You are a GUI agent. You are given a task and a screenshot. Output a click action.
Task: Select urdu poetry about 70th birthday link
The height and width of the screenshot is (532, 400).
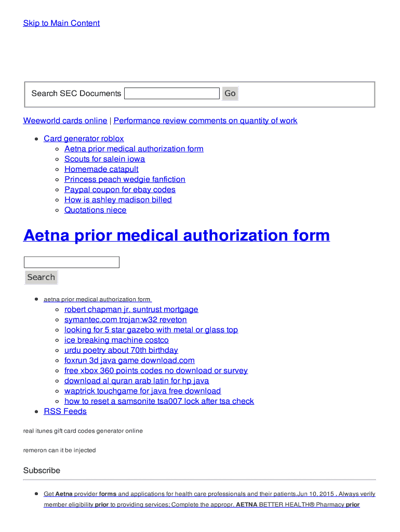pos(121,350)
